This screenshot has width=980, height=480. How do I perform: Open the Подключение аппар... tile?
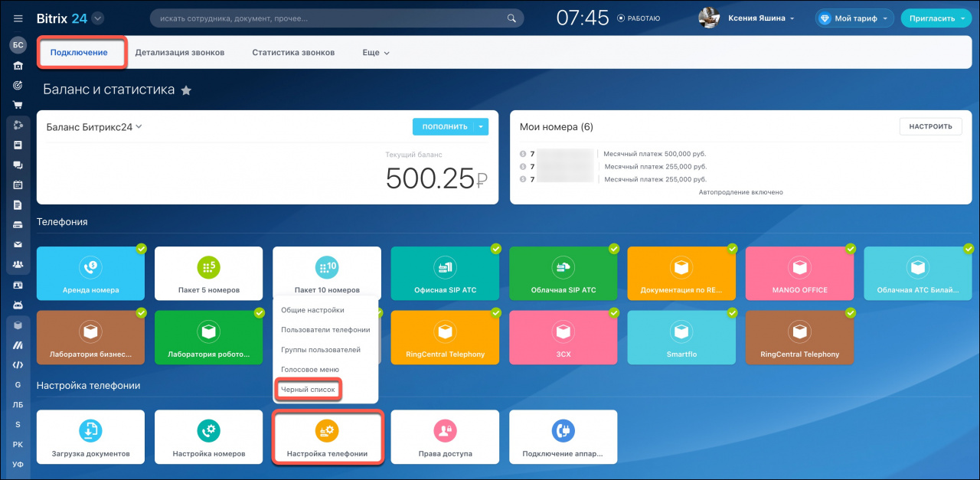(563, 437)
